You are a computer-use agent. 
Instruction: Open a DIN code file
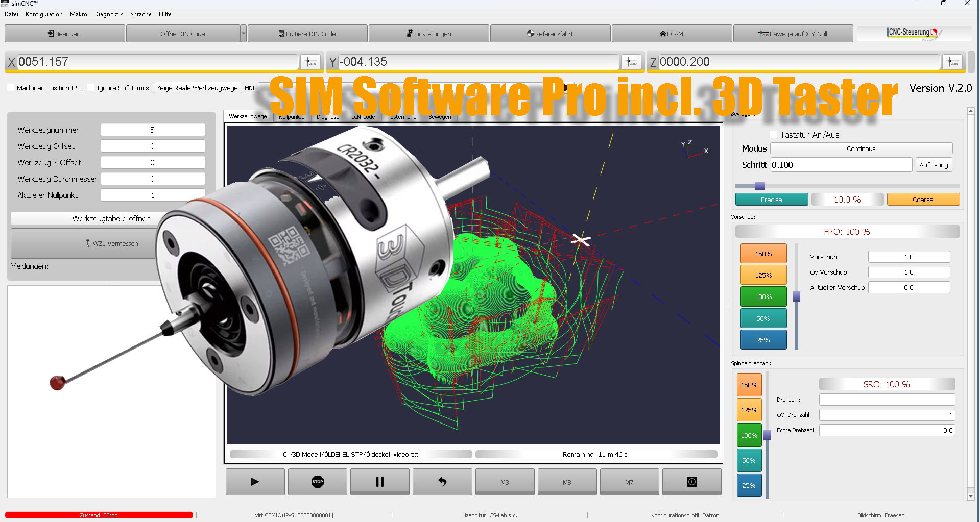[x=183, y=34]
